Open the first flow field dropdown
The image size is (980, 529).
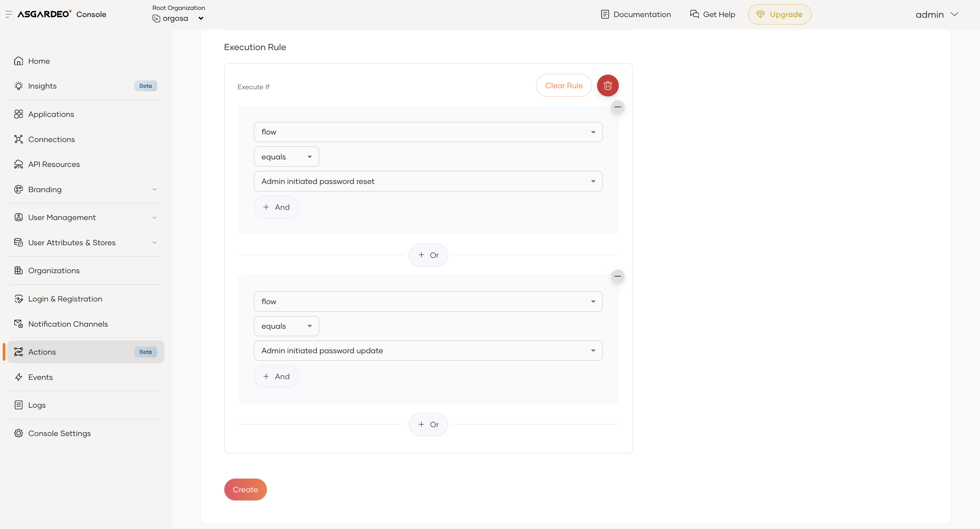428,132
